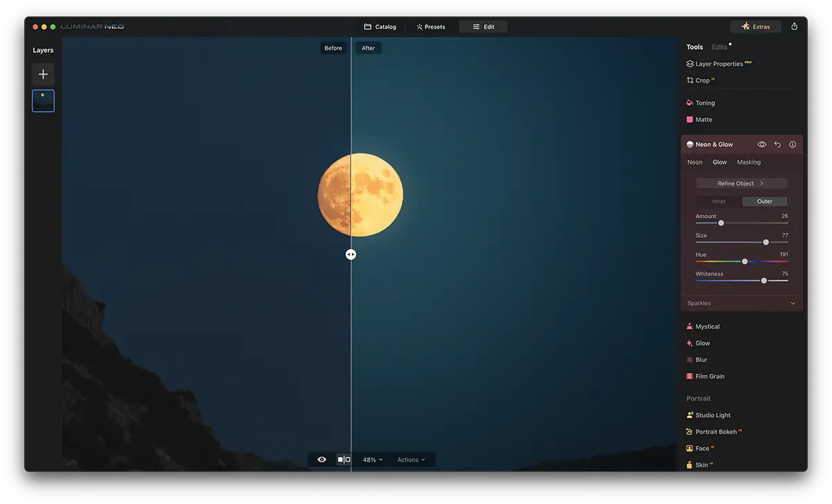This screenshot has width=832, height=504.
Task: Toggle the before/after split view button
Action: tap(344, 460)
